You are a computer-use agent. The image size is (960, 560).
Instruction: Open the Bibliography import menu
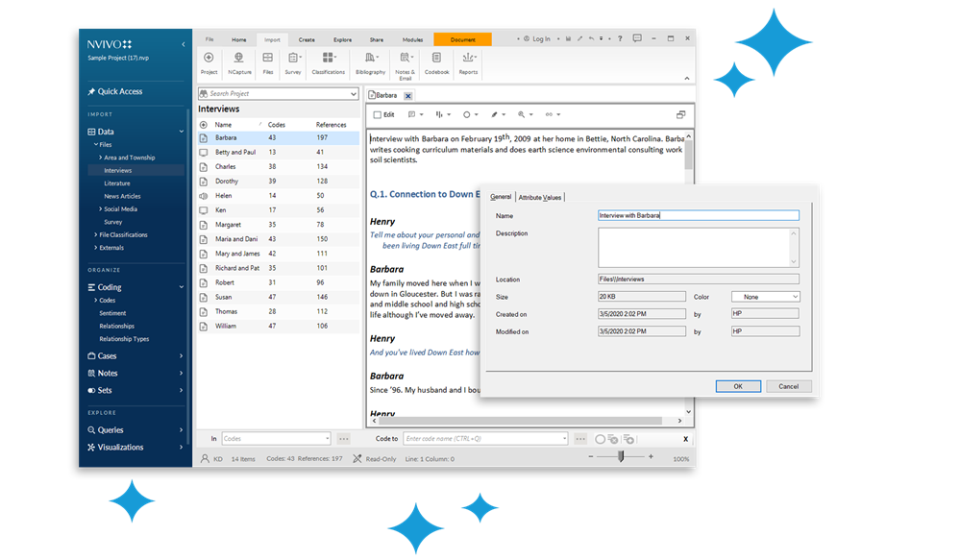point(370,63)
